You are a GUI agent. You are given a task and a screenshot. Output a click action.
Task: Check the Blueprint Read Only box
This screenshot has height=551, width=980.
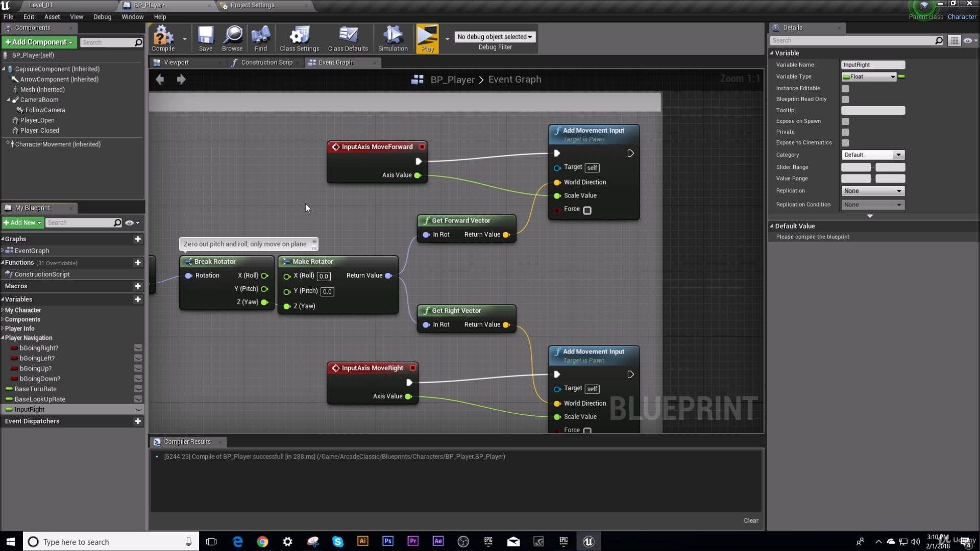coord(845,99)
